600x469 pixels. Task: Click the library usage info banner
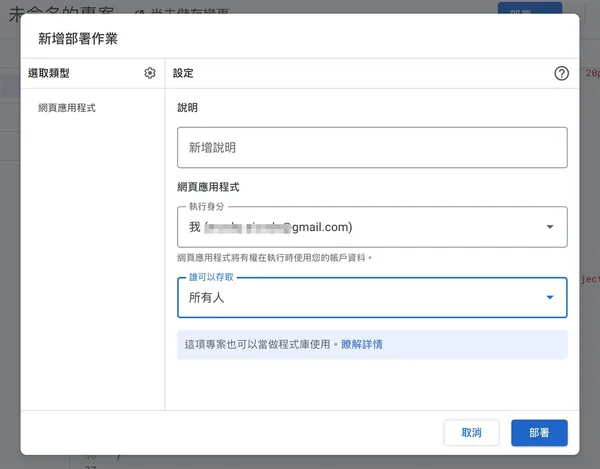pos(260,344)
